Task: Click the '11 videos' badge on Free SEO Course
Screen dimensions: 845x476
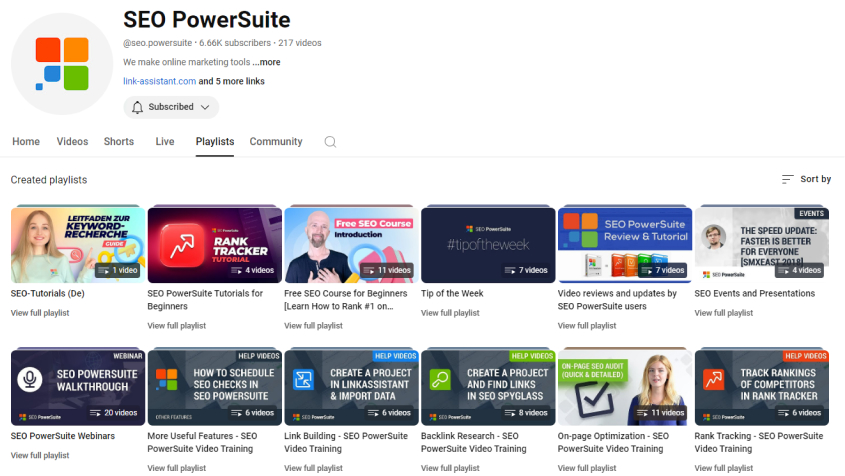Action: point(387,270)
